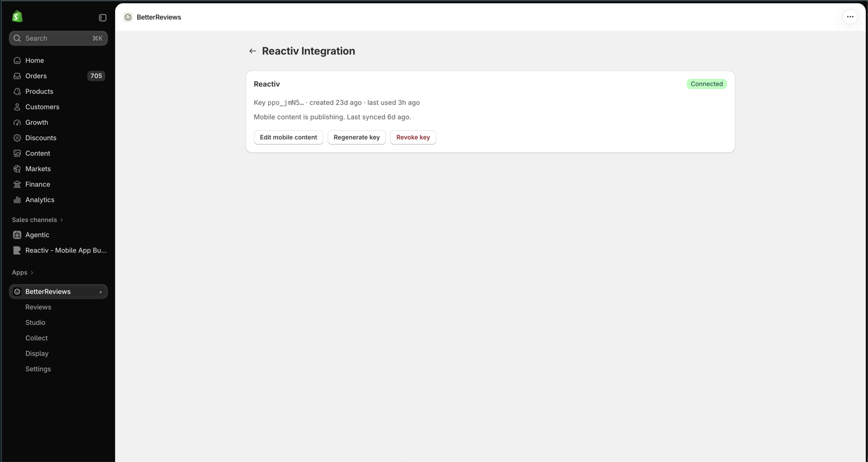
Task: Open the Content section
Action: coord(58,154)
